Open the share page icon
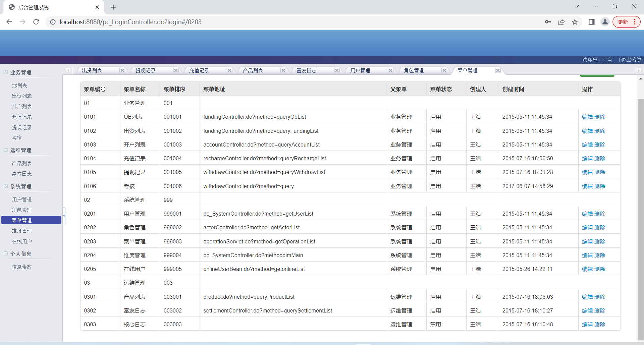Image resolution: width=644 pixels, height=345 pixels. click(561, 22)
